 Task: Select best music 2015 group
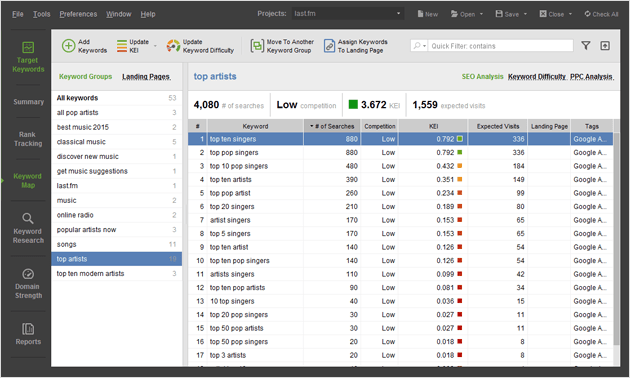coord(117,127)
